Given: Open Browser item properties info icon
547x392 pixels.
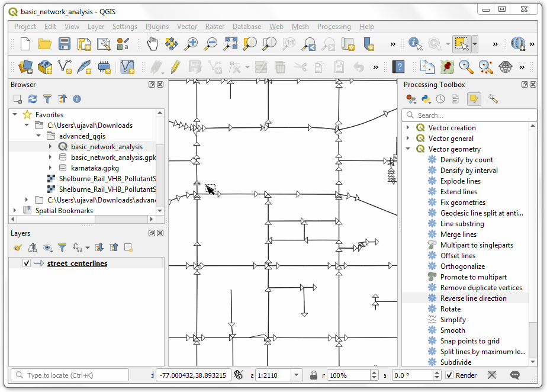Looking at the screenshot, I should point(77,99).
